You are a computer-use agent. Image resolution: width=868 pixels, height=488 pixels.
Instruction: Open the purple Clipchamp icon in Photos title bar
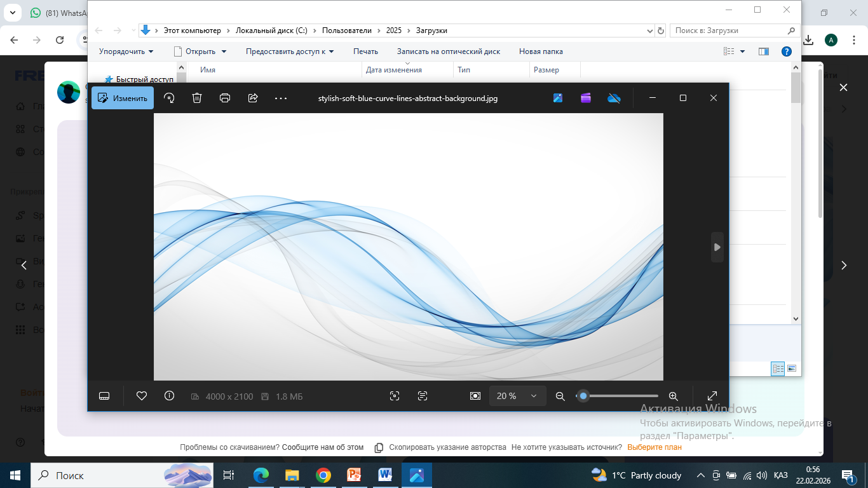pyautogui.click(x=586, y=98)
